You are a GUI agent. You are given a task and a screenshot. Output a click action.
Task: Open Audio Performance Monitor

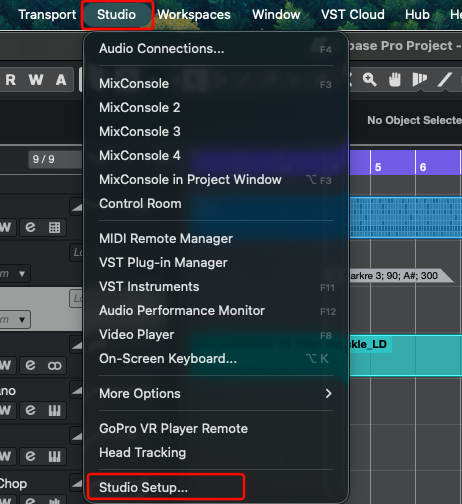pos(216,311)
